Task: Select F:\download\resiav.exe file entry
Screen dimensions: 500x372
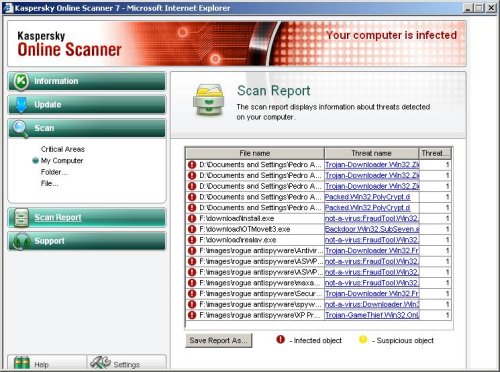Action: 238,240
